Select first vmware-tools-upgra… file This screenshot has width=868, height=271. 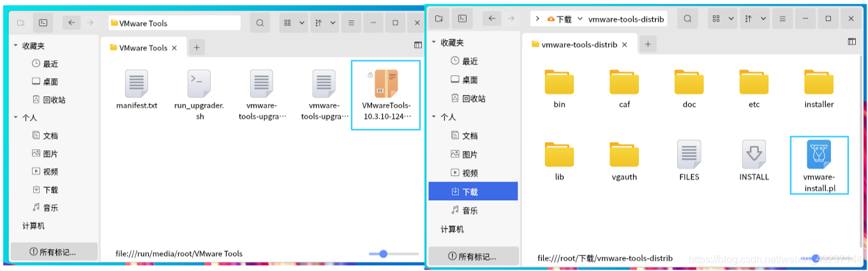262,95
